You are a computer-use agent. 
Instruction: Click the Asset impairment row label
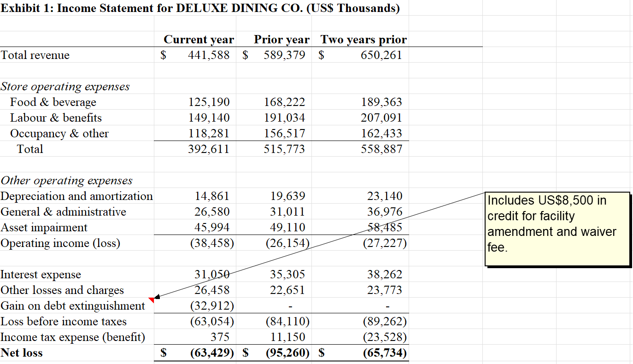click(43, 227)
